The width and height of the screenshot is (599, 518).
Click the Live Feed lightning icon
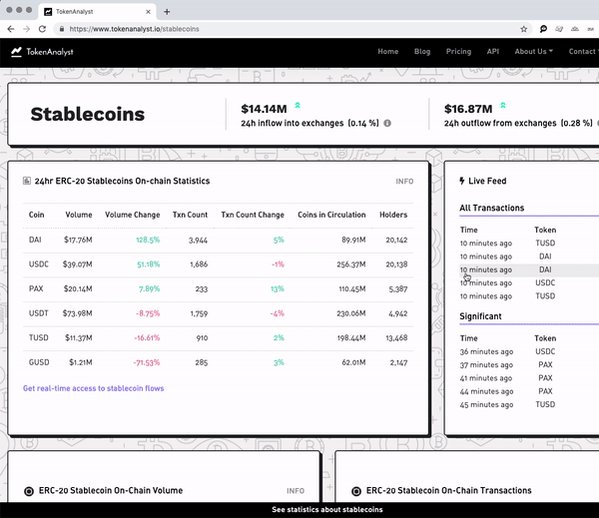[x=462, y=181]
